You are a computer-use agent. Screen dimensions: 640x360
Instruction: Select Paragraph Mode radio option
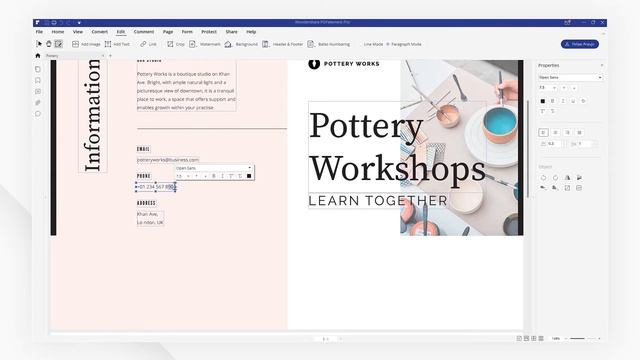coord(404,44)
